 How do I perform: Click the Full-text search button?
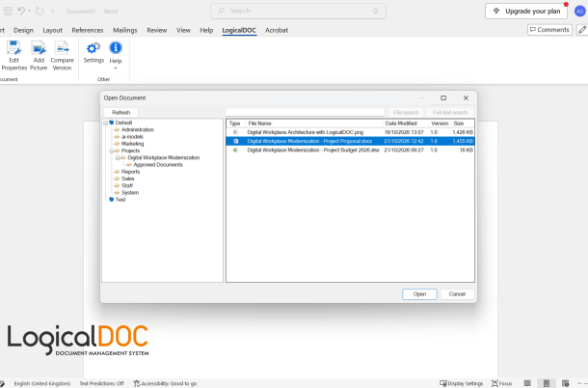(450, 112)
